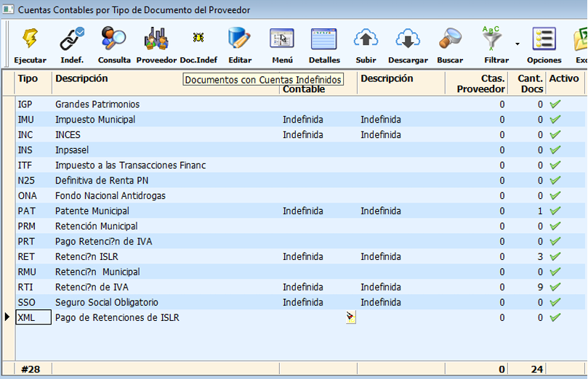Viewport: 588px width, 379px height.
Task: Toggle Activo checkmark for XML row
Action: coord(555,317)
